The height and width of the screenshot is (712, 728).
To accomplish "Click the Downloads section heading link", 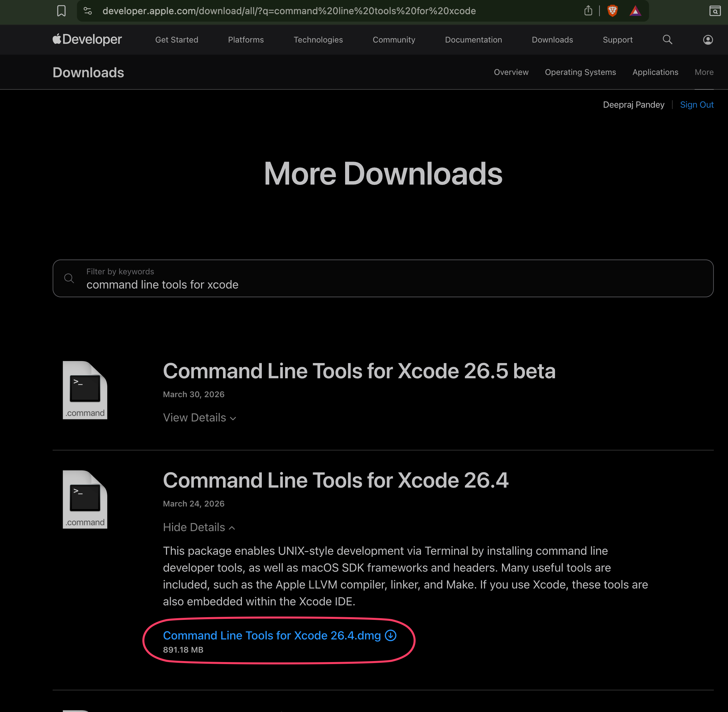I will pyautogui.click(x=88, y=73).
